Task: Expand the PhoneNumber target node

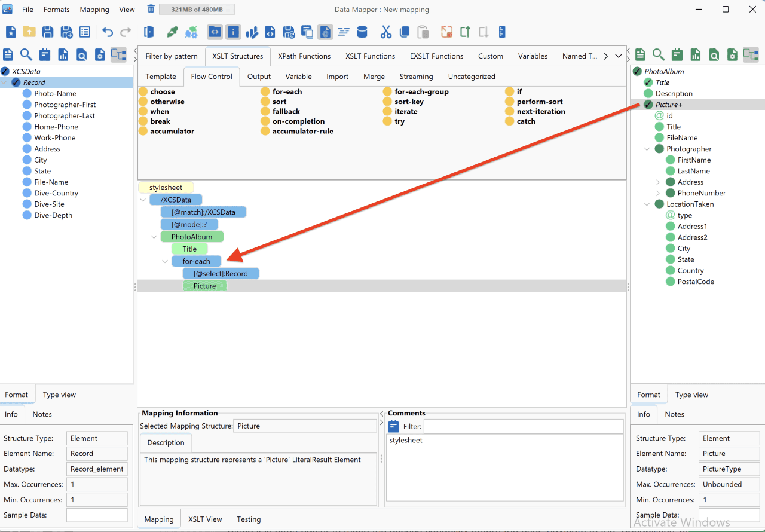Action: (658, 193)
